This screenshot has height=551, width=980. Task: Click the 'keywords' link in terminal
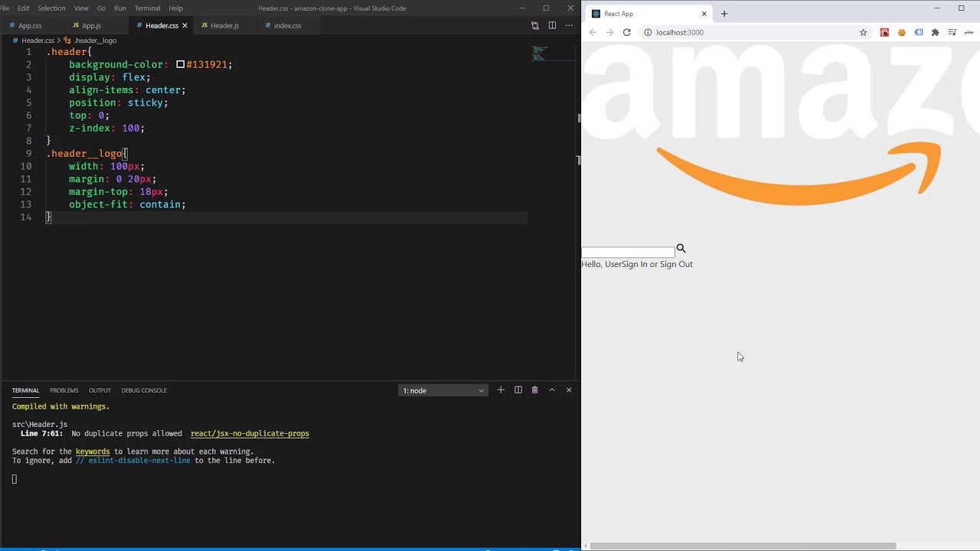93,452
